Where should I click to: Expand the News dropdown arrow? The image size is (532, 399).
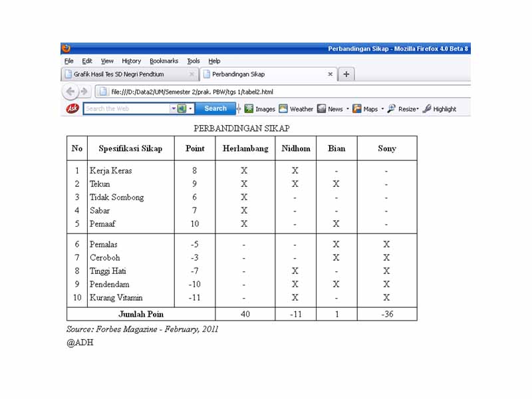[x=347, y=109]
